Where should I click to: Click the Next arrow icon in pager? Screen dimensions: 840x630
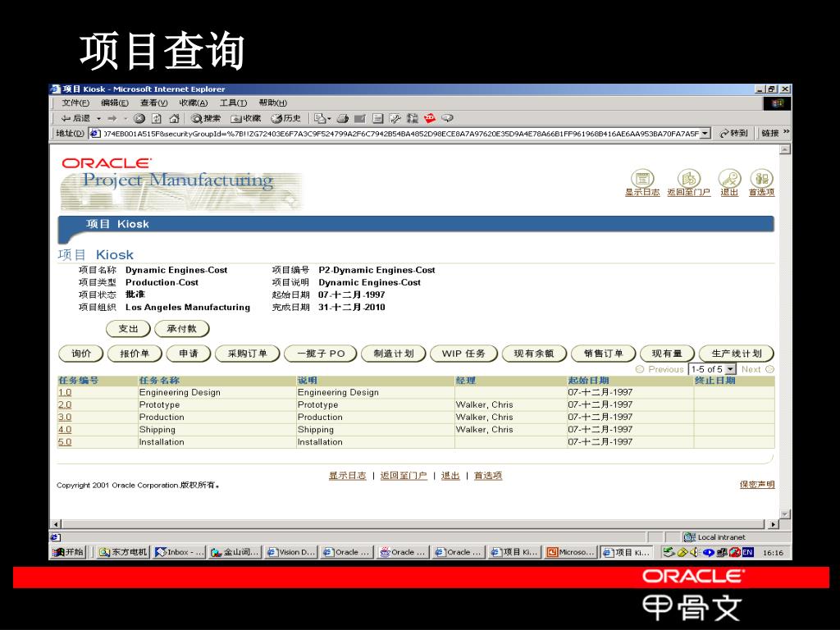coord(769,369)
